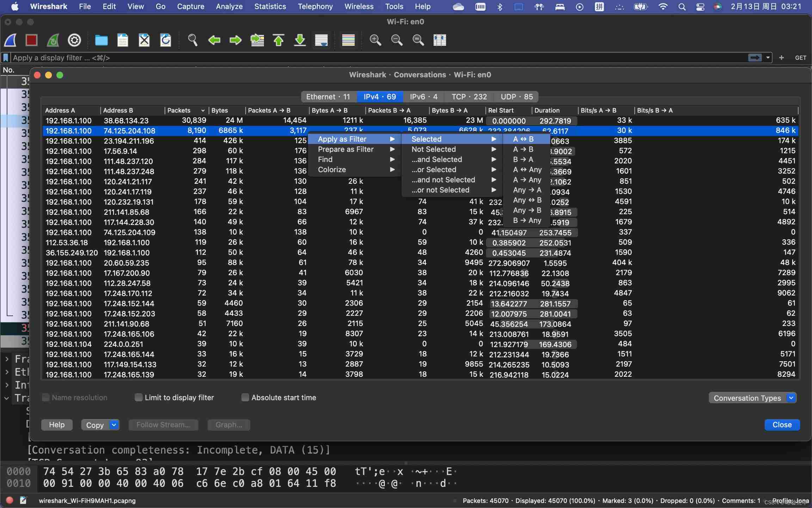Jump to last packet icon
812x508 pixels.
pos(300,40)
